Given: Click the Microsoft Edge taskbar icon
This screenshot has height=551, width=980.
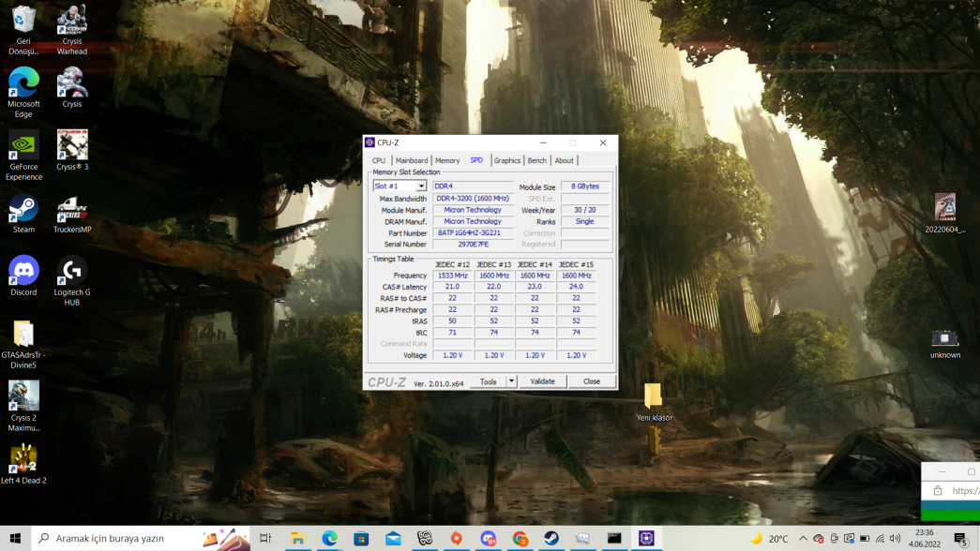Looking at the screenshot, I should pyautogui.click(x=329, y=539).
